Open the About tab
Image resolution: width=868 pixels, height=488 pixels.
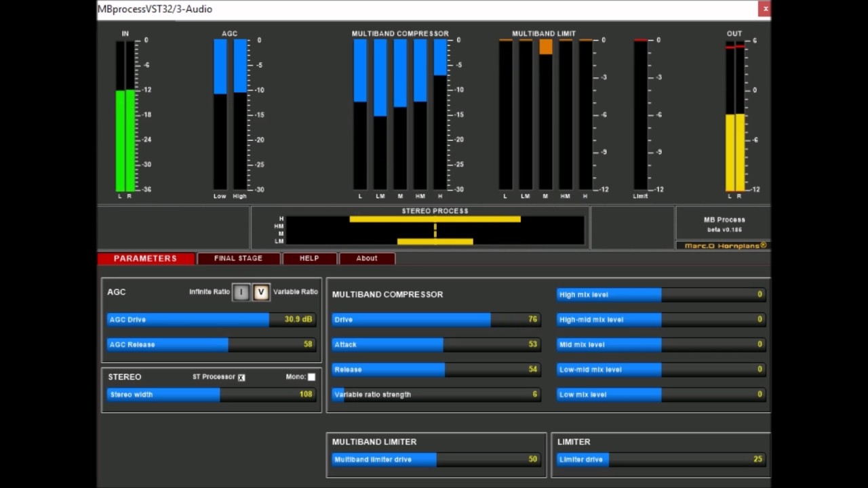click(367, 258)
